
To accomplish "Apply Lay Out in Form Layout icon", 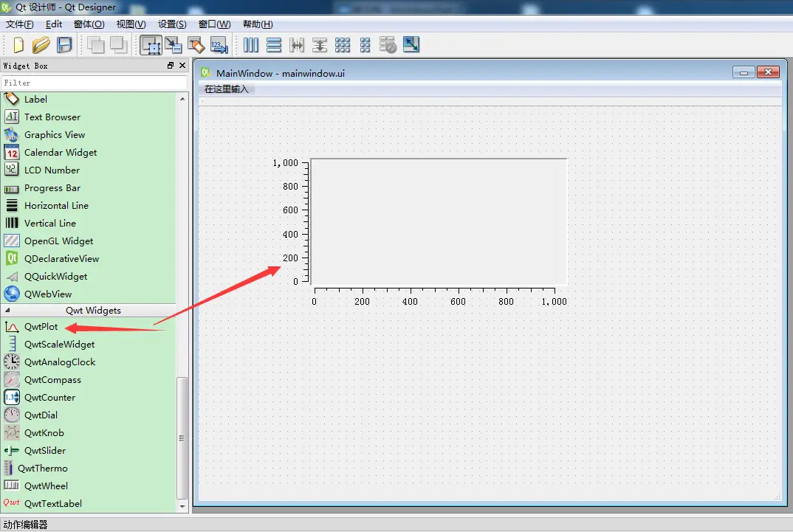I will click(x=365, y=45).
